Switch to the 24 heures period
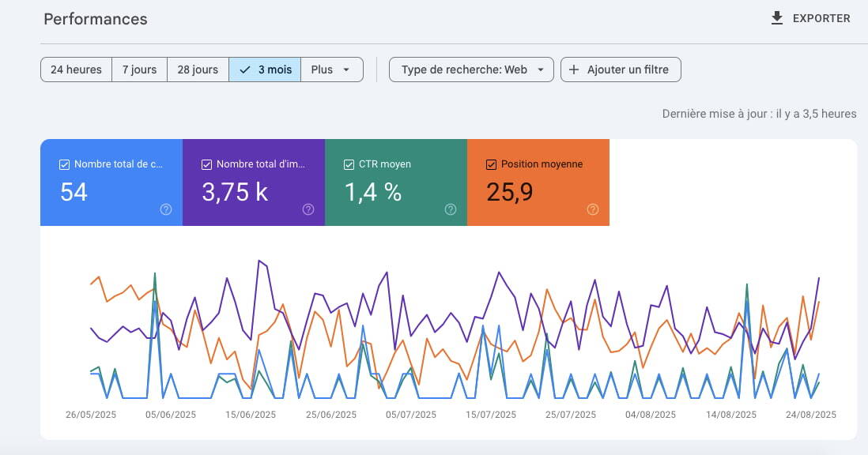This screenshot has height=455, width=868. click(76, 70)
